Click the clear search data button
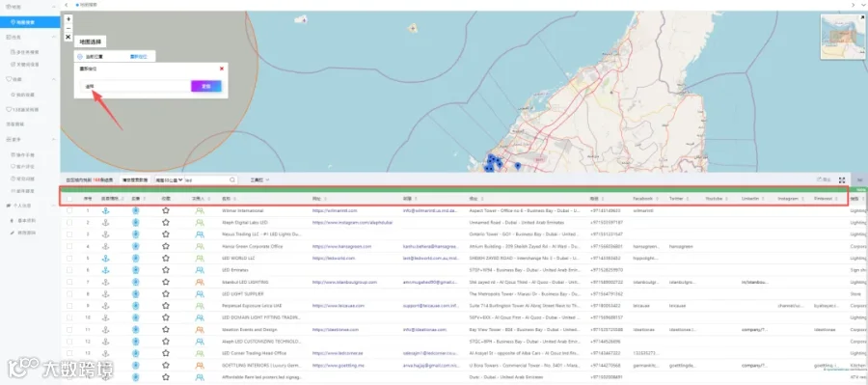 (x=134, y=180)
